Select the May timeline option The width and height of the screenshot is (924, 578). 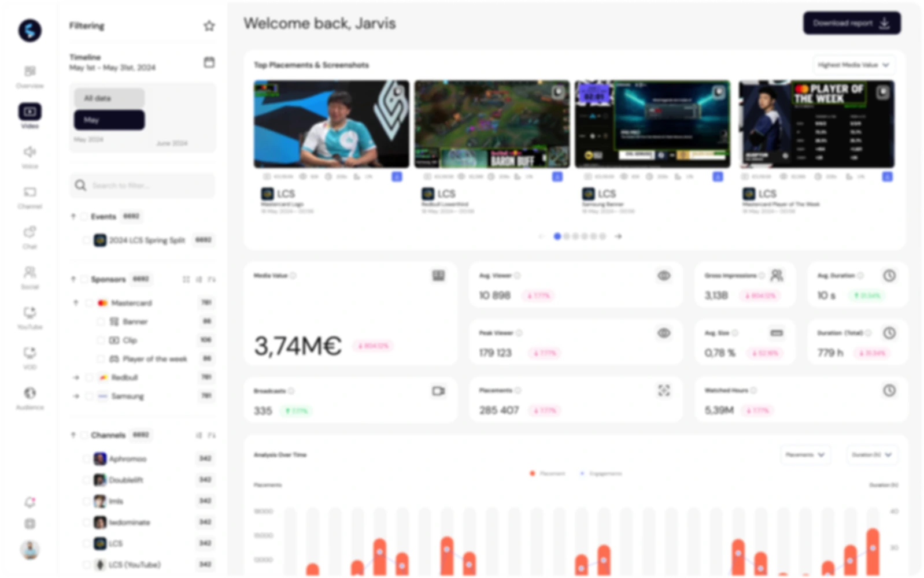click(x=109, y=120)
